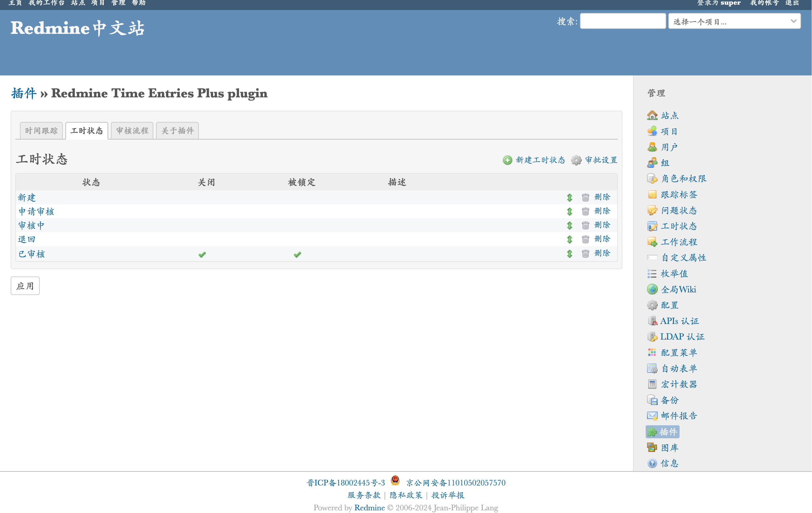Click the green plus icon for 新建工时状态

coord(507,160)
